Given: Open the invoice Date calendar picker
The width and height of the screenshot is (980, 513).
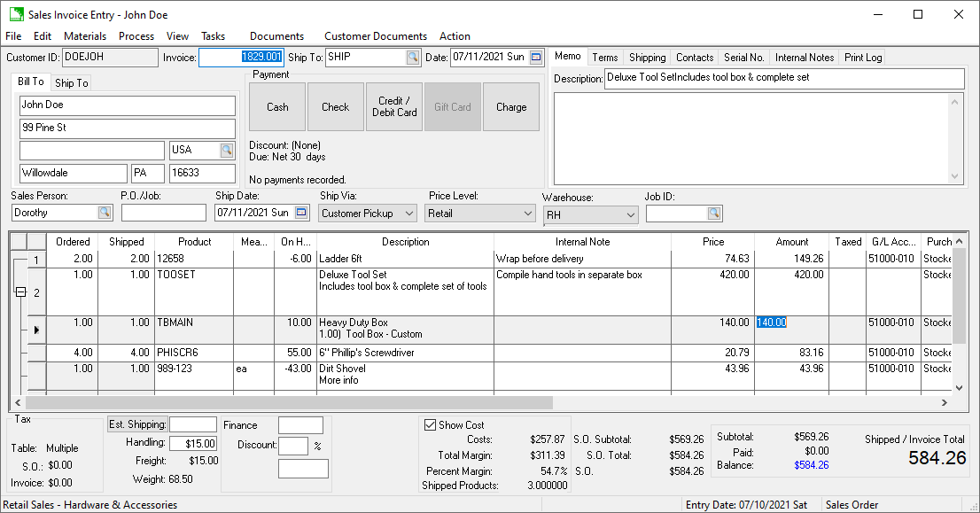Looking at the screenshot, I should pyautogui.click(x=536, y=58).
